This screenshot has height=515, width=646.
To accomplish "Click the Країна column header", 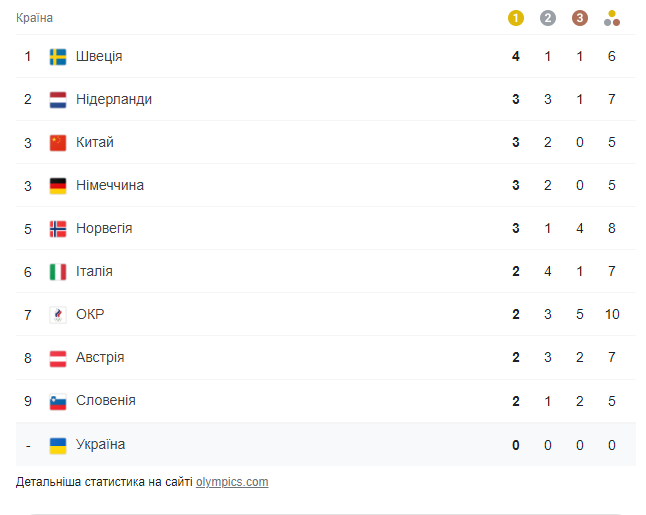I will pyautogui.click(x=35, y=18).
